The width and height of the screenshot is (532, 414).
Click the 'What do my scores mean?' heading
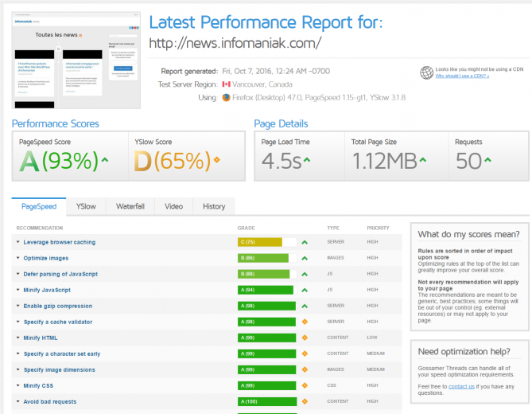pos(468,234)
